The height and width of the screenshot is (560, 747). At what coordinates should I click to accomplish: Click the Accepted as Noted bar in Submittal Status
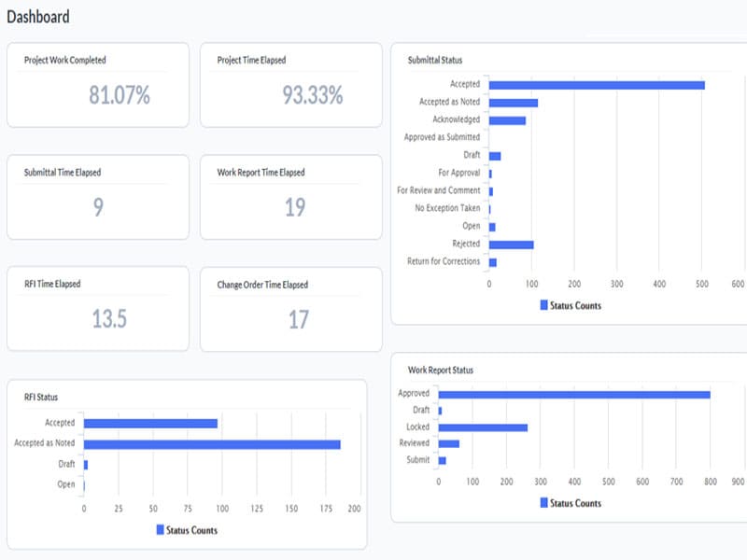point(514,103)
